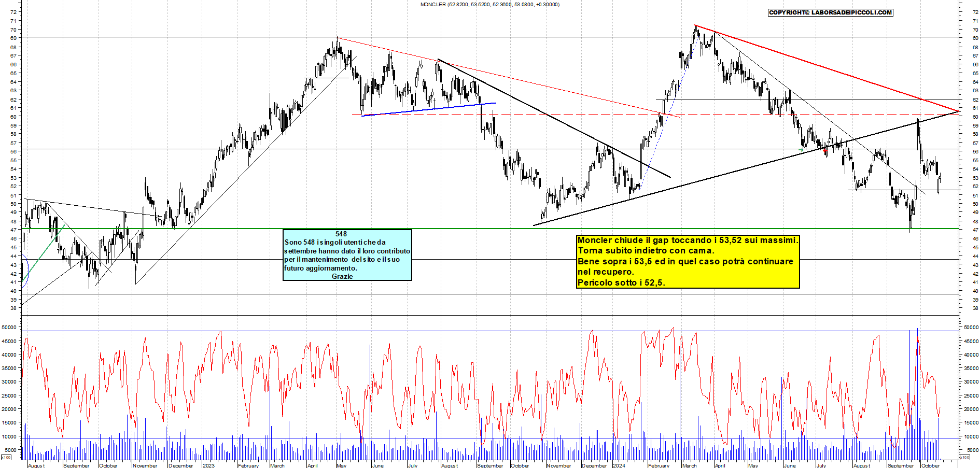Select the cyan '548' heading text
980x468 pixels.
coord(341,234)
